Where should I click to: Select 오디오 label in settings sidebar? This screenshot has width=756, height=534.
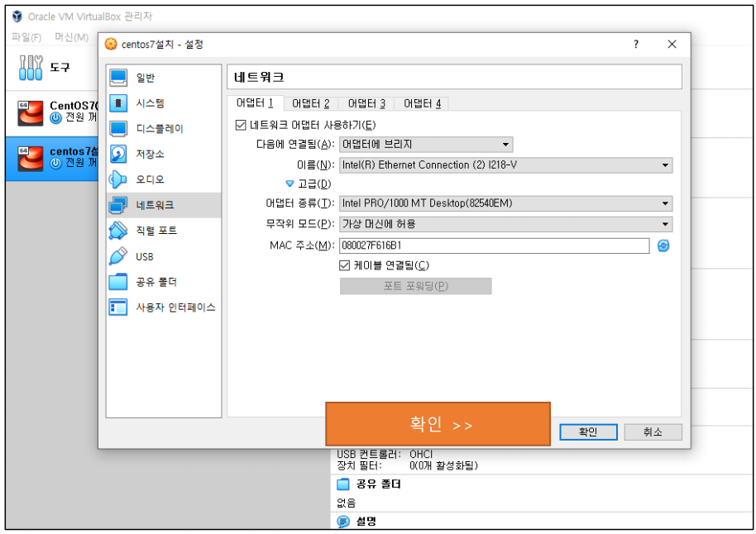[x=150, y=179]
